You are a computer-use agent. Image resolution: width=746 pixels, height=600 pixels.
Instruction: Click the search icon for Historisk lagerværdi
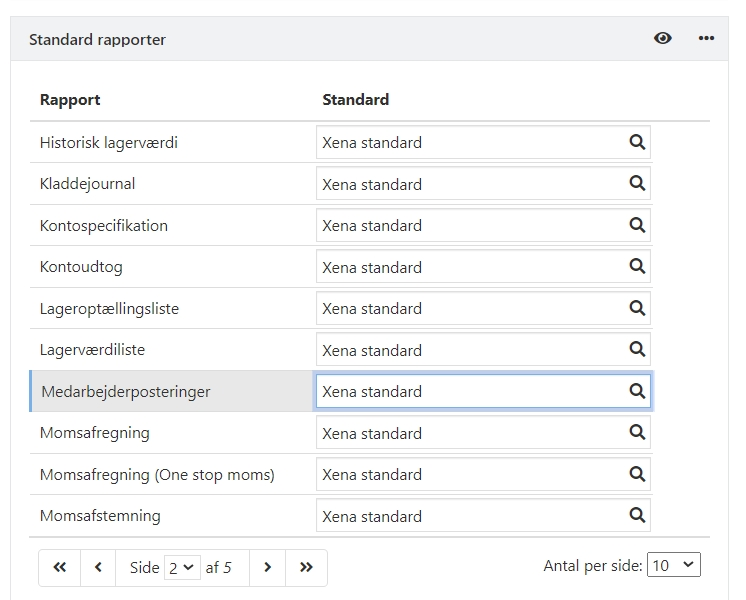click(637, 142)
